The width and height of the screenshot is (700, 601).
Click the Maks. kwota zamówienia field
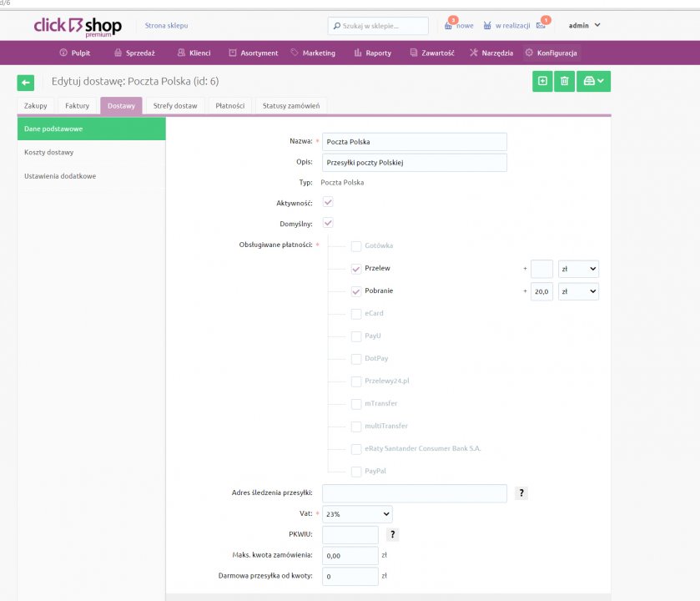coord(350,555)
